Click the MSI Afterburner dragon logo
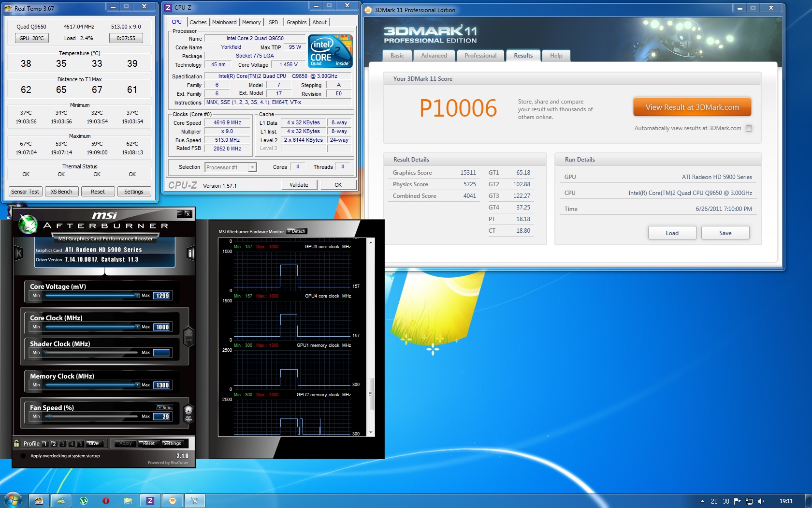 (x=28, y=224)
